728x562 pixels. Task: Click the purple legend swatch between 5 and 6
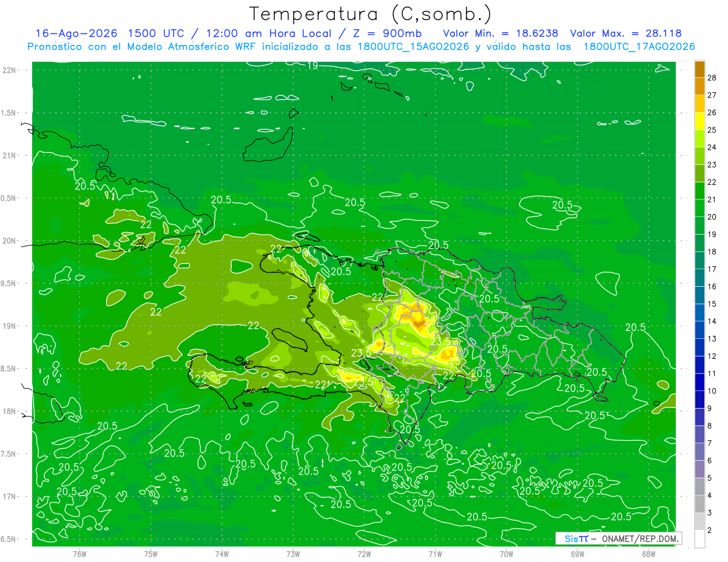[x=699, y=469]
